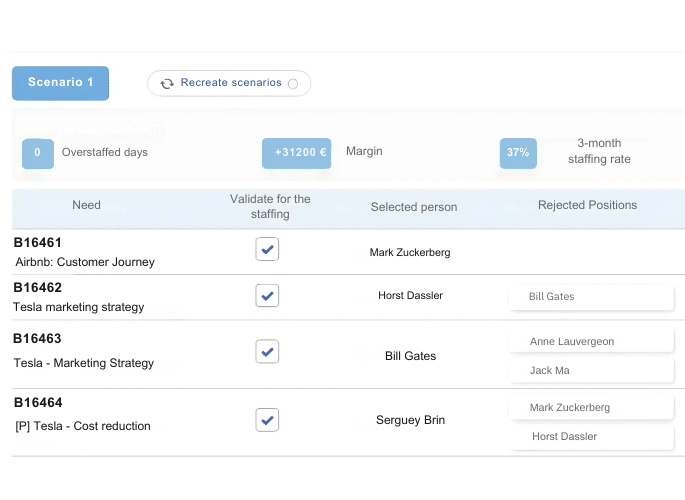Click the Rejected Positions column header
Image resolution: width=685 pixels, height=500 pixels.
tap(587, 206)
